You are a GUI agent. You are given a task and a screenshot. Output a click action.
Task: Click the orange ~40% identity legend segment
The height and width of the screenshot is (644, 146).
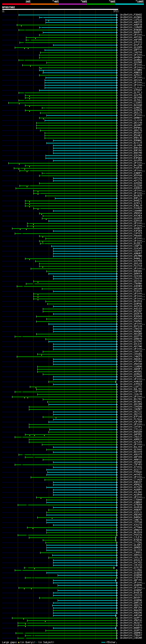pos(45,4)
